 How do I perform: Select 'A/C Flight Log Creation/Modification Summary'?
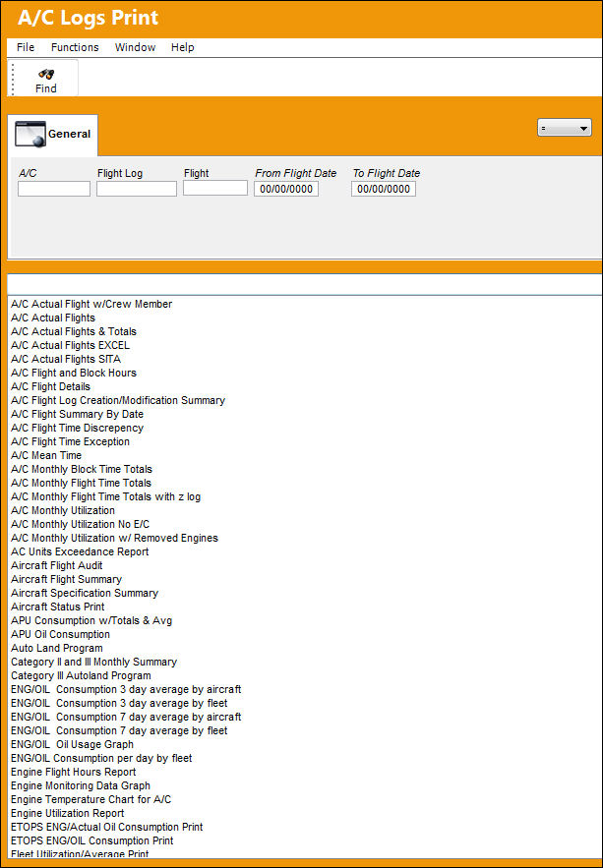coord(118,400)
